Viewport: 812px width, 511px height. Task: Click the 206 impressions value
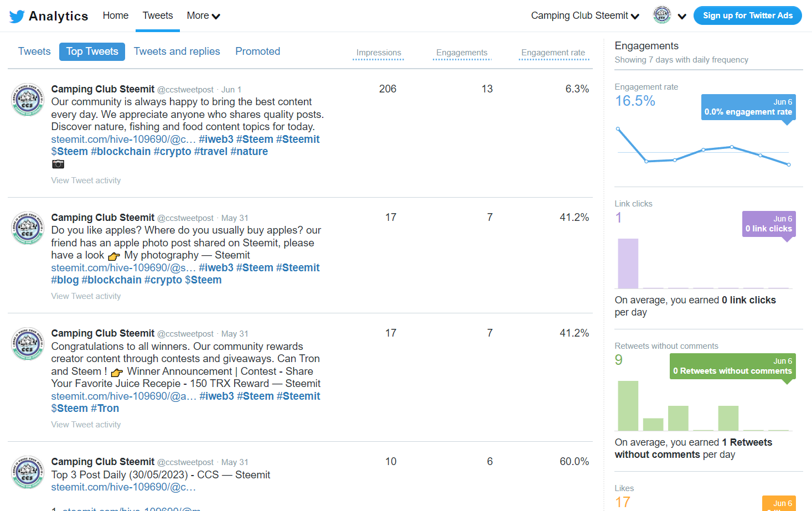point(388,89)
